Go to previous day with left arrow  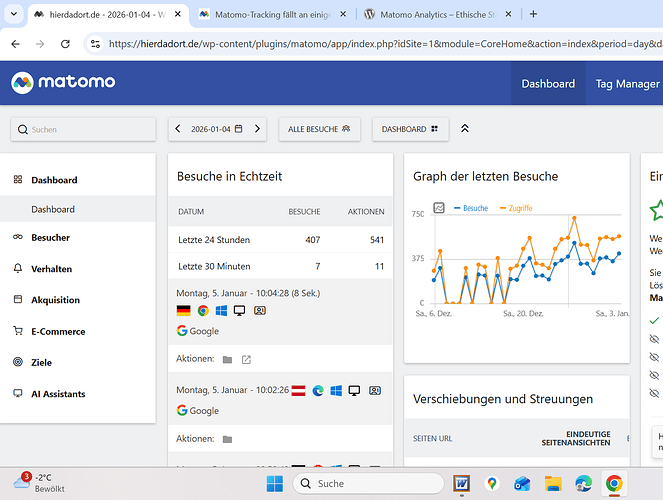[x=178, y=129]
